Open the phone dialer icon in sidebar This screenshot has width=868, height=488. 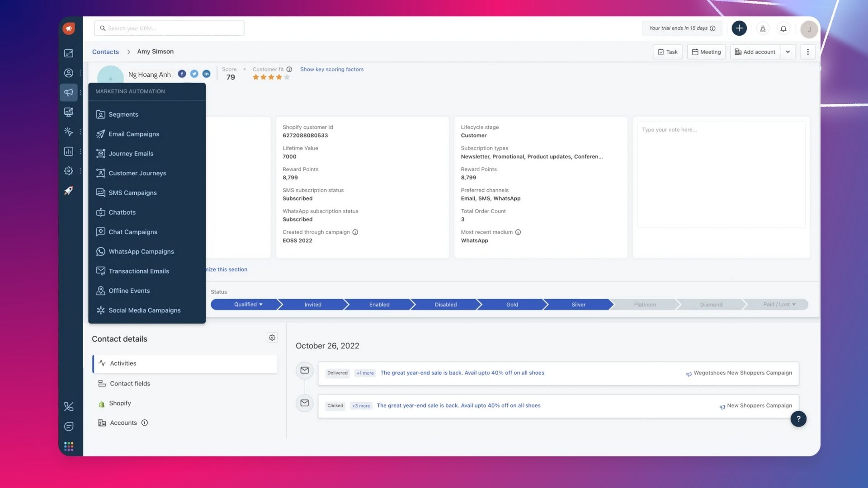tap(69, 407)
